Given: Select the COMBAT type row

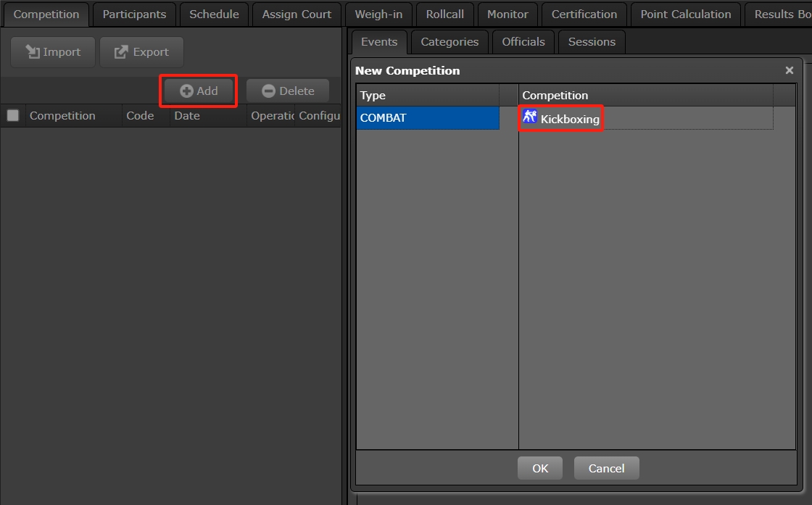Looking at the screenshot, I should click(427, 118).
